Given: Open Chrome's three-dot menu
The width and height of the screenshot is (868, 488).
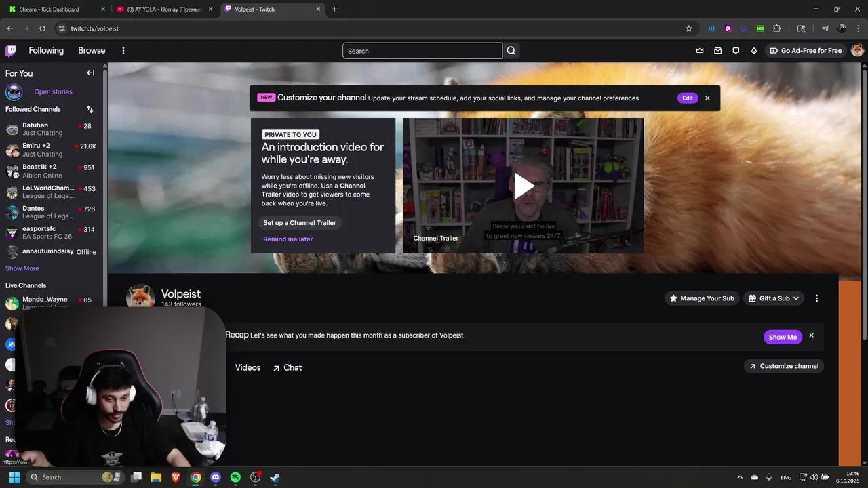Looking at the screenshot, I should tap(859, 28).
